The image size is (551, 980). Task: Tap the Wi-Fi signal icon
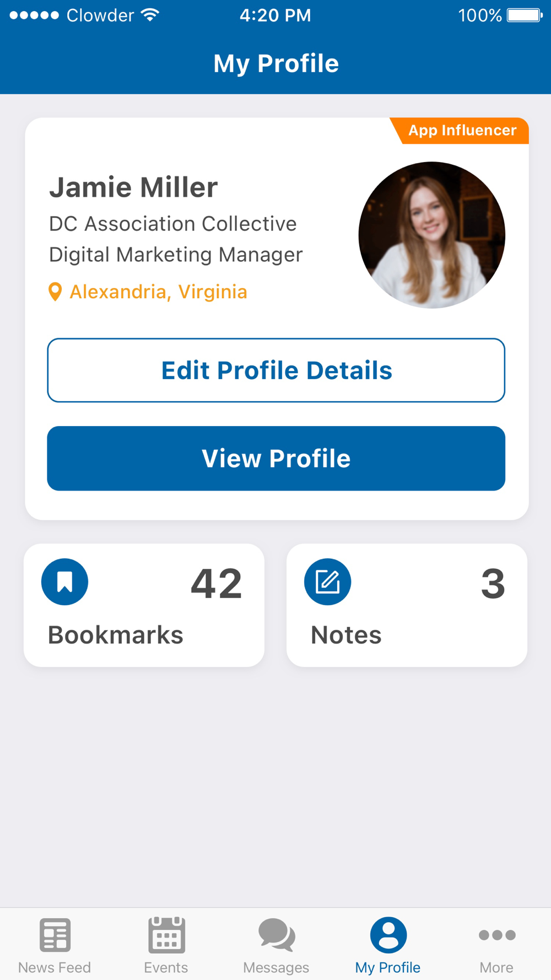pyautogui.click(x=150, y=15)
